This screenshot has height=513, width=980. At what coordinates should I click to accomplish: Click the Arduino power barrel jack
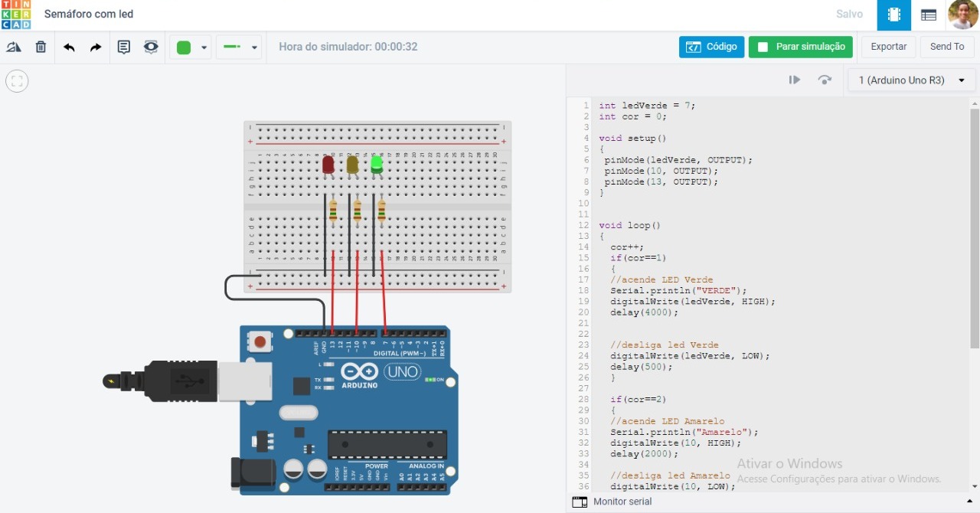[253, 472]
